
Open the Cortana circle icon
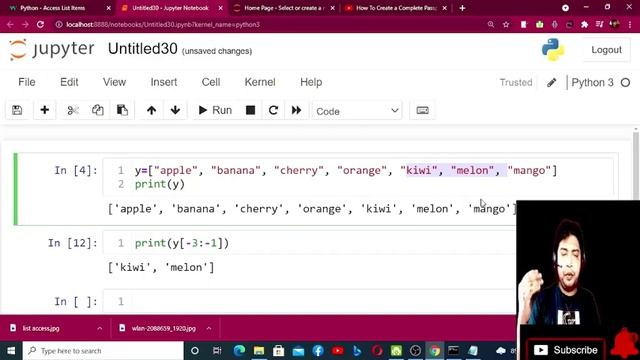coord(195,351)
